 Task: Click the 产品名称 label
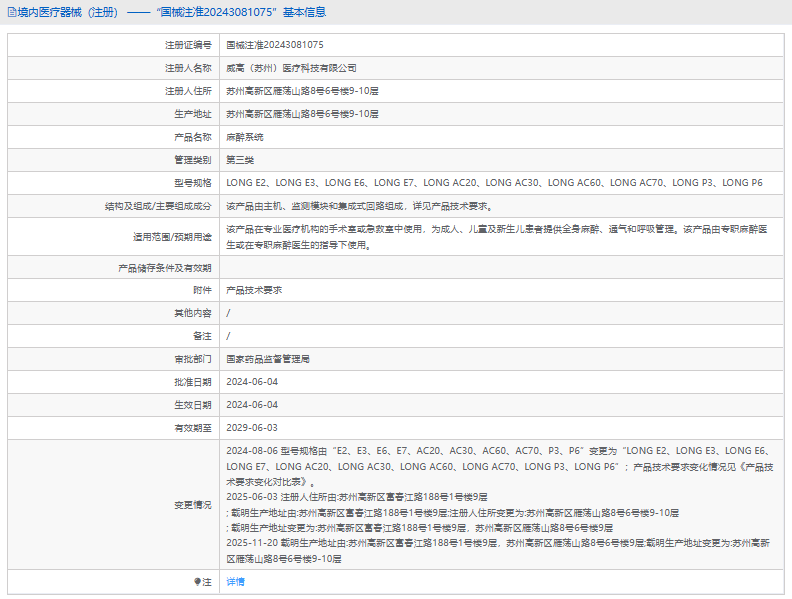193,137
